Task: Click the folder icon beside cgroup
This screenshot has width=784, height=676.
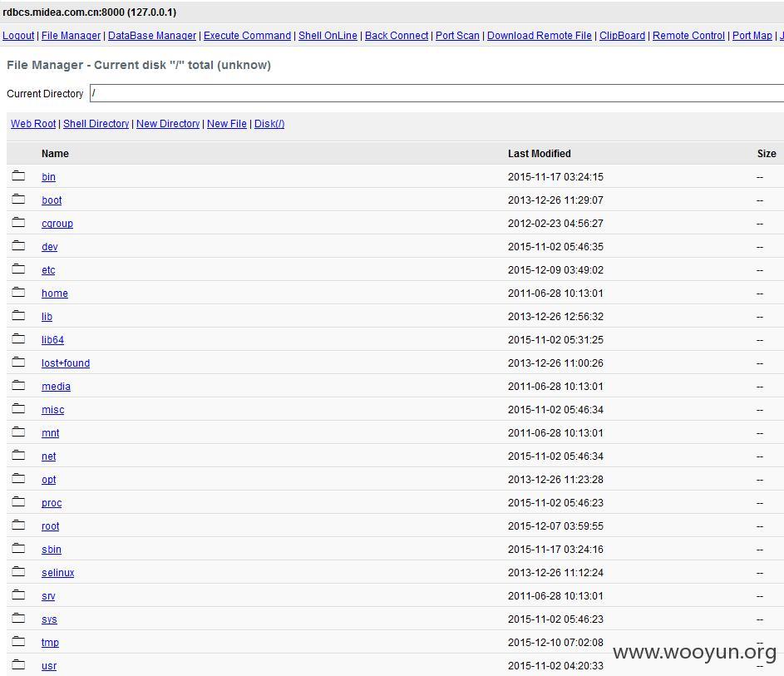Action: pyautogui.click(x=18, y=222)
